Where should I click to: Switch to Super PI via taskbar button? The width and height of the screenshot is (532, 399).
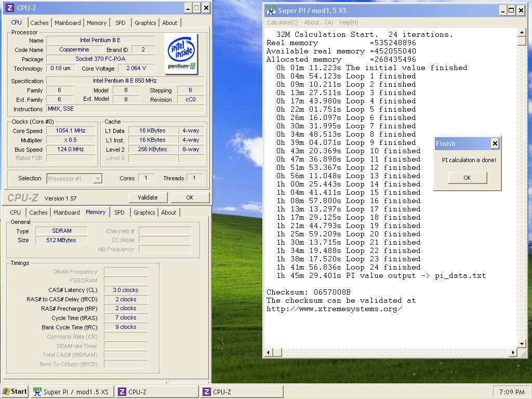(72, 392)
